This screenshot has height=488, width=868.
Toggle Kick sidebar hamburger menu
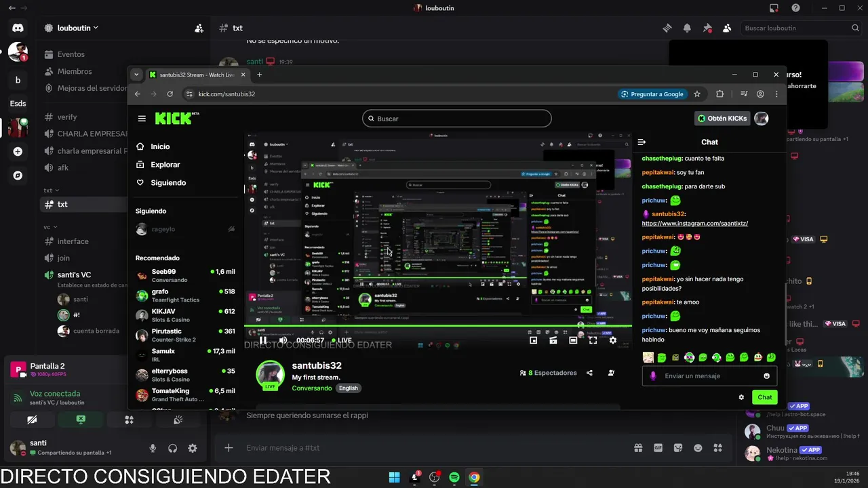pyautogui.click(x=142, y=119)
